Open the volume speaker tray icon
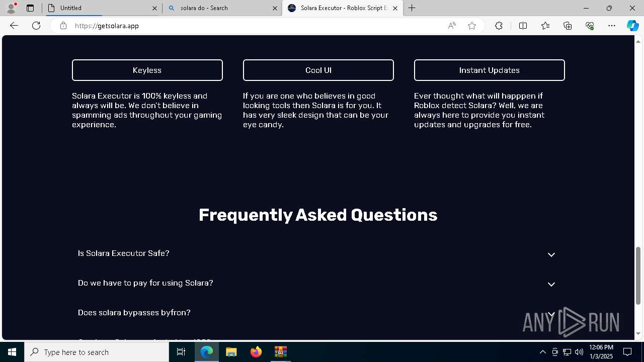This screenshot has height=362, width=644. [x=579, y=352]
